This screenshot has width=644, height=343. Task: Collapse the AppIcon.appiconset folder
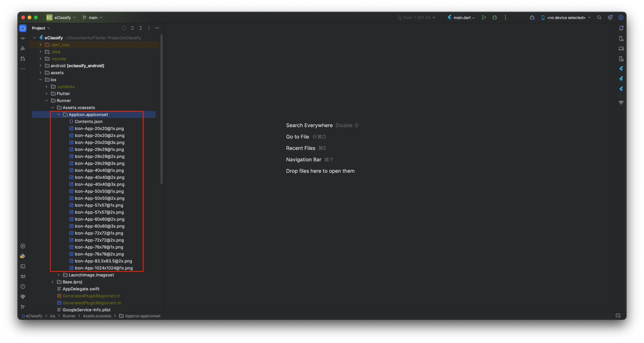click(x=59, y=114)
